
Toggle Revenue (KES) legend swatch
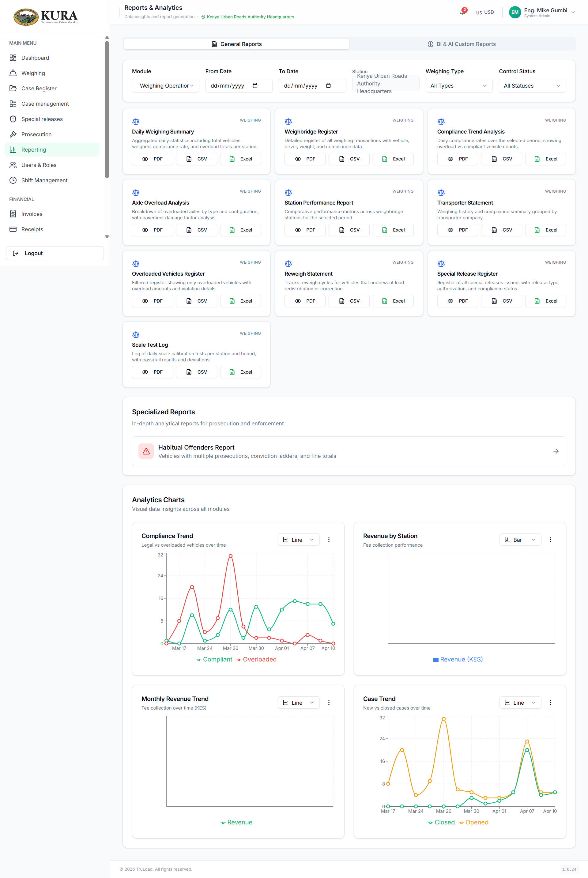coord(436,660)
